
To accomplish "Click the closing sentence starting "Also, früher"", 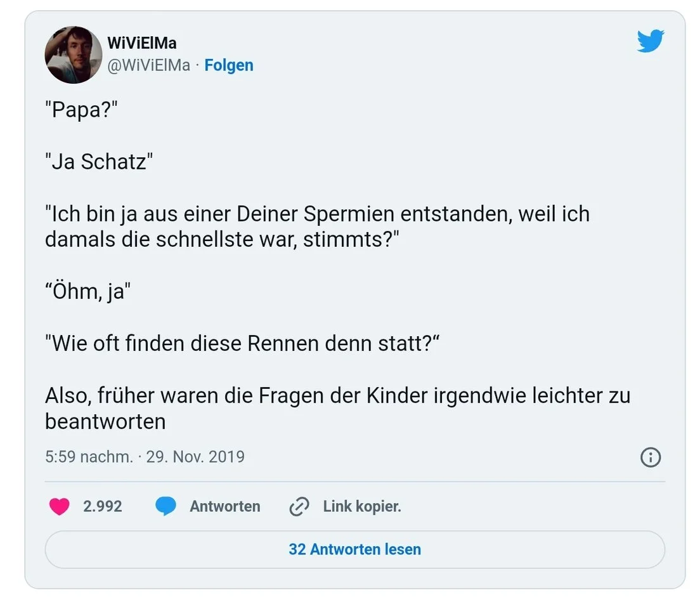I will (337, 408).
